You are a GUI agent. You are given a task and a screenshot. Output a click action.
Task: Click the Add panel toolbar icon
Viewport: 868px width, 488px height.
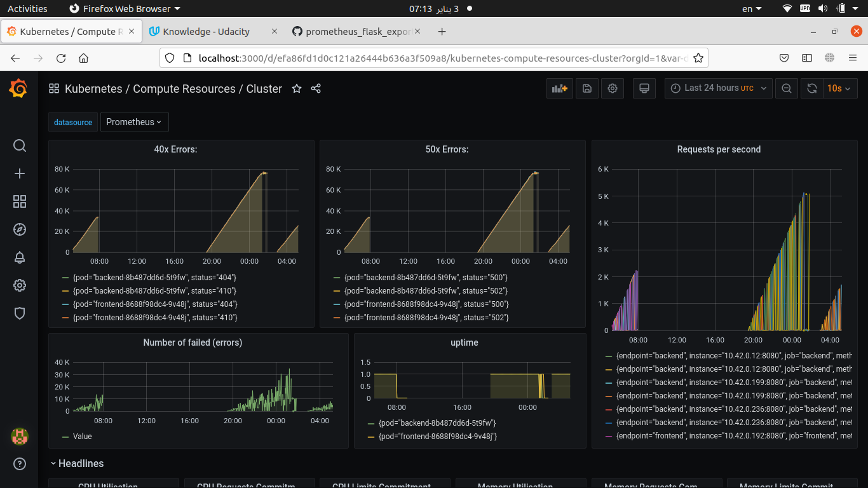[559, 88]
